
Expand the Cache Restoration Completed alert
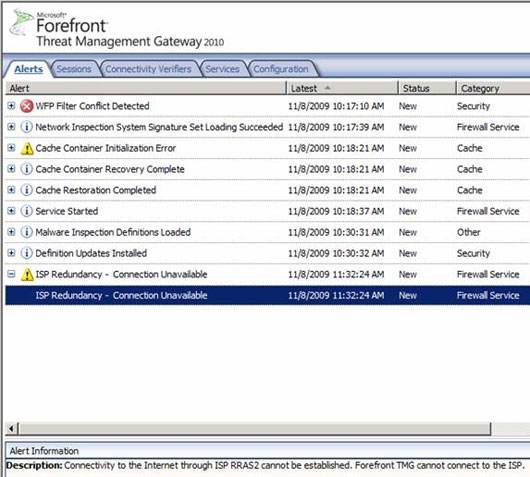(11, 190)
